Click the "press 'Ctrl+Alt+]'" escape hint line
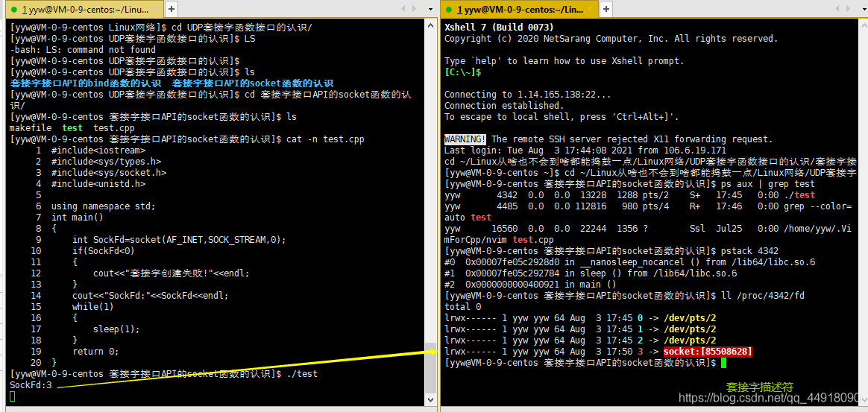The height and width of the screenshot is (412, 868). click(x=562, y=117)
